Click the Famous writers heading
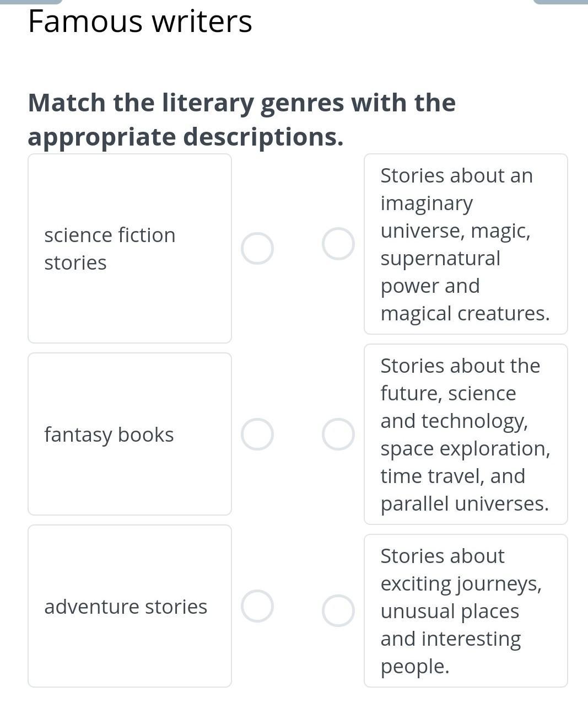This screenshot has height=713, width=588. [140, 22]
